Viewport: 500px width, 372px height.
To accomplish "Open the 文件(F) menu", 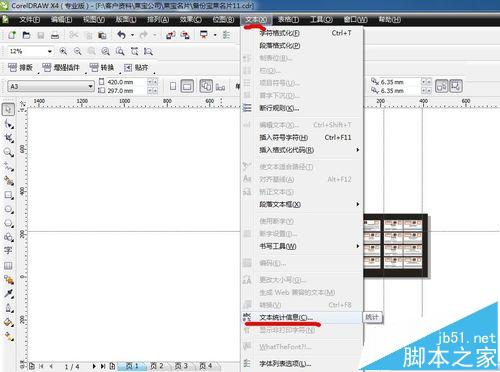I will pyautogui.click(x=29, y=20).
